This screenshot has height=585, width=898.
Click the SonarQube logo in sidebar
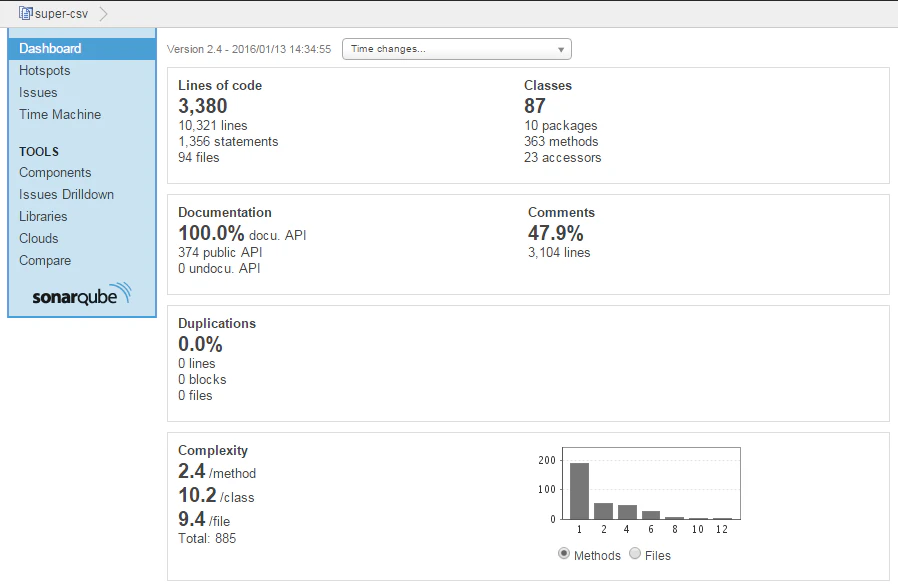pos(82,294)
